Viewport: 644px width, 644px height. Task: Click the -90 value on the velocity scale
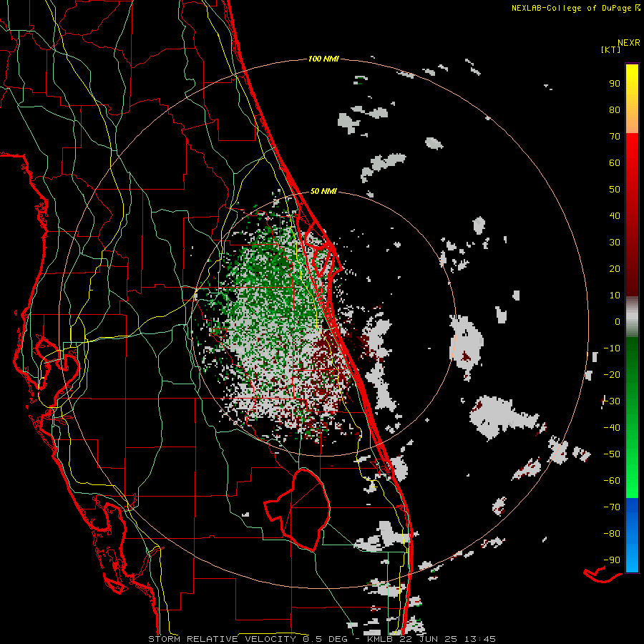(x=612, y=560)
